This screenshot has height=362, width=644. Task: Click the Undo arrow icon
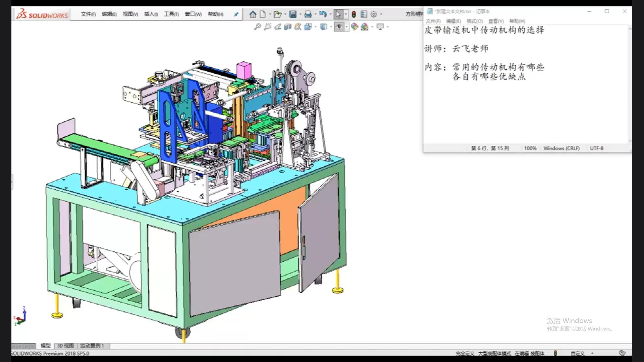tap(323, 14)
